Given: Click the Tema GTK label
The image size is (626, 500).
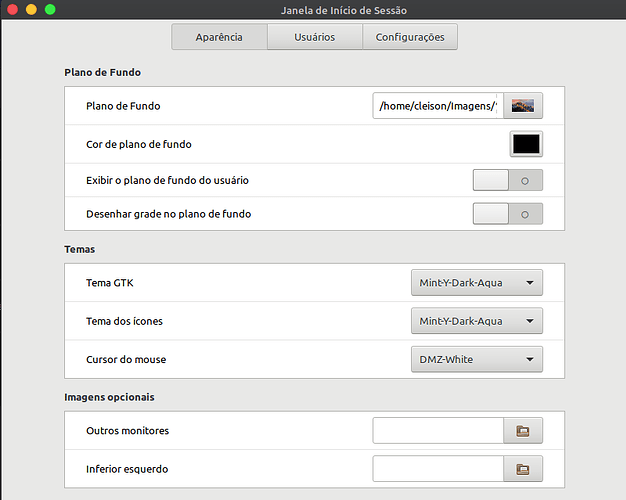Looking at the screenshot, I should tap(110, 283).
